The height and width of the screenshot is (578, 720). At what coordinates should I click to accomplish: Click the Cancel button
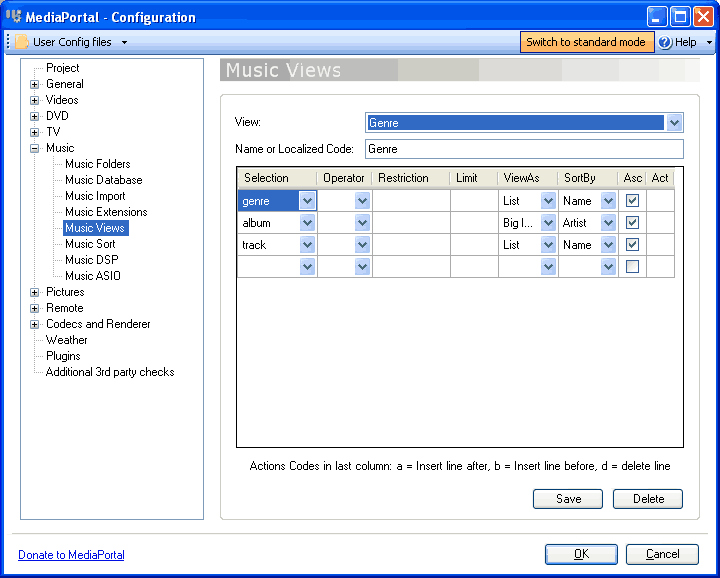662,554
